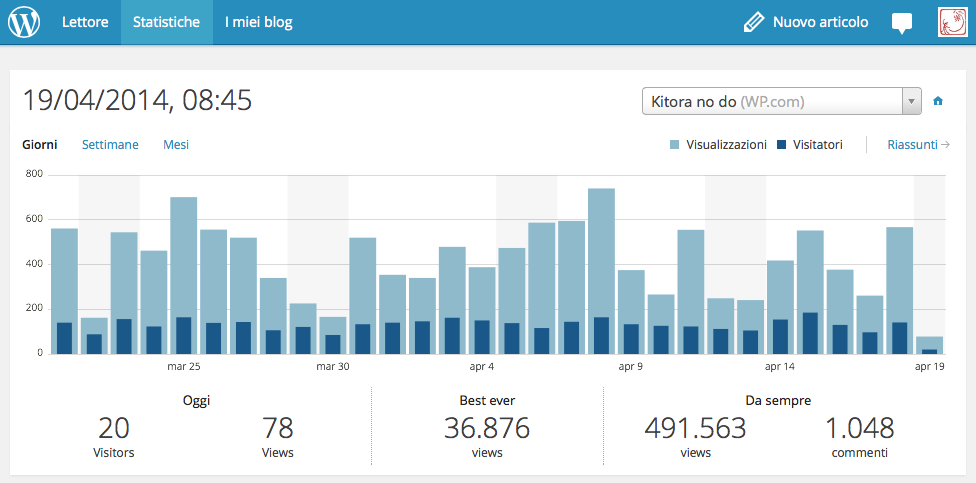Click the Visitatori dark blue legend swatch
The width and height of the screenshot is (976, 483).
click(x=782, y=146)
